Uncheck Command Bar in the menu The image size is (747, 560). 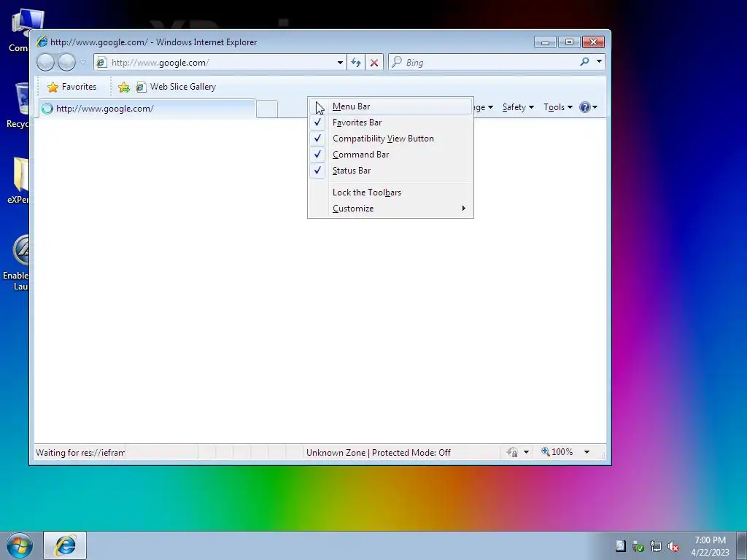point(391,155)
